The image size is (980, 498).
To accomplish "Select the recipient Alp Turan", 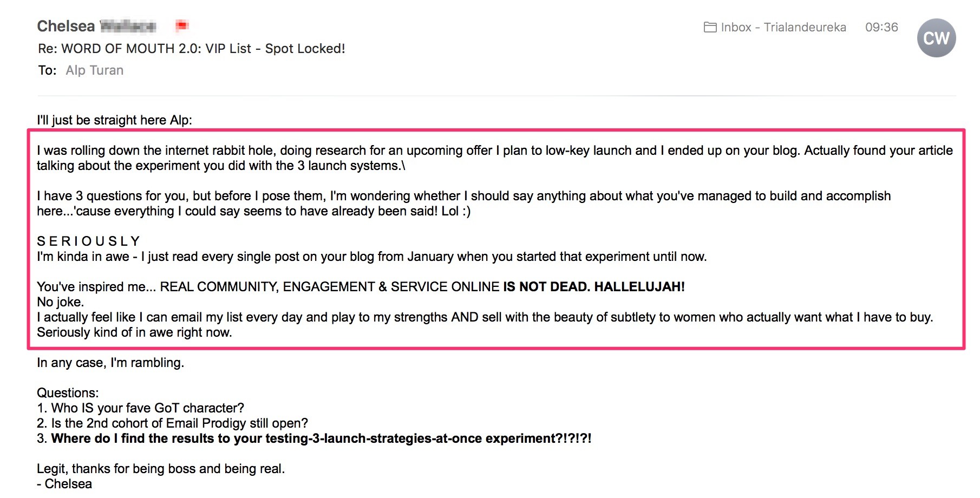I will pyautogui.click(x=95, y=70).
